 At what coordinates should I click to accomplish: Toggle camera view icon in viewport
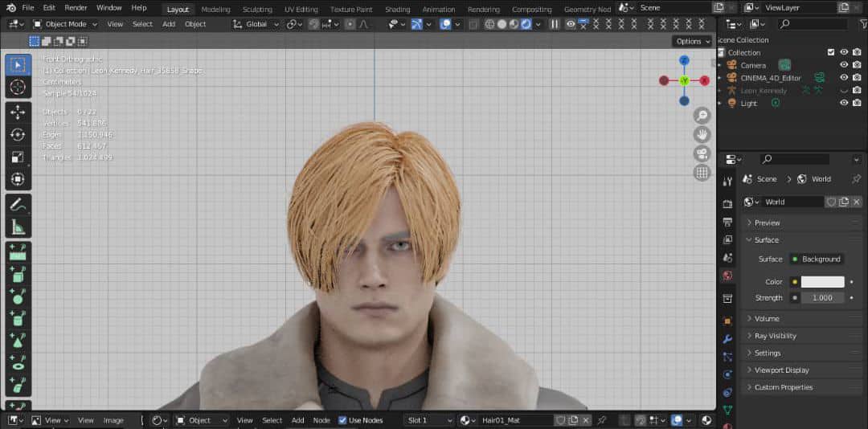702,154
